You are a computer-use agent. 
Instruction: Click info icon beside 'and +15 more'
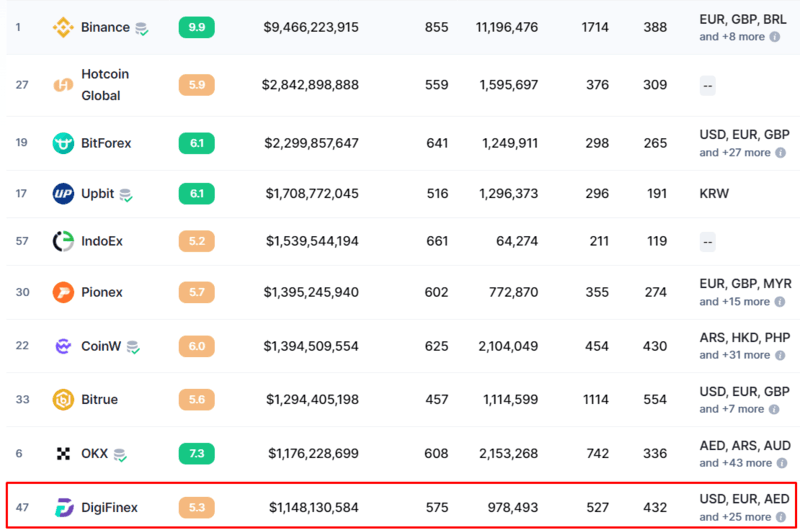(x=780, y=301)
